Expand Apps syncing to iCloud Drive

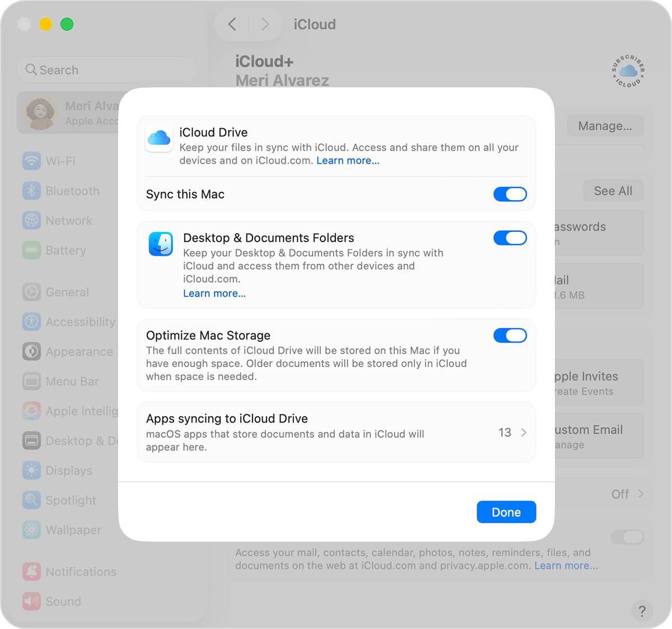click(524, 432)
